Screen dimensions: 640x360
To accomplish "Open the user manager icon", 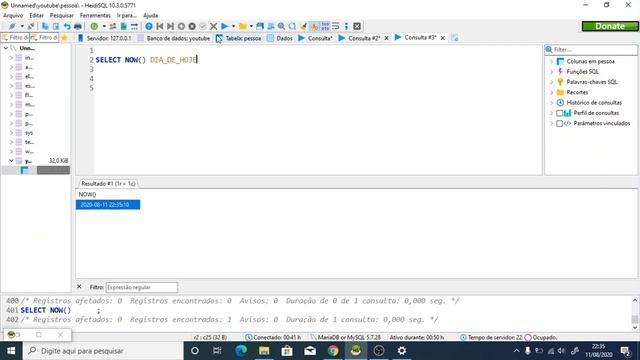I will (113, 26).
